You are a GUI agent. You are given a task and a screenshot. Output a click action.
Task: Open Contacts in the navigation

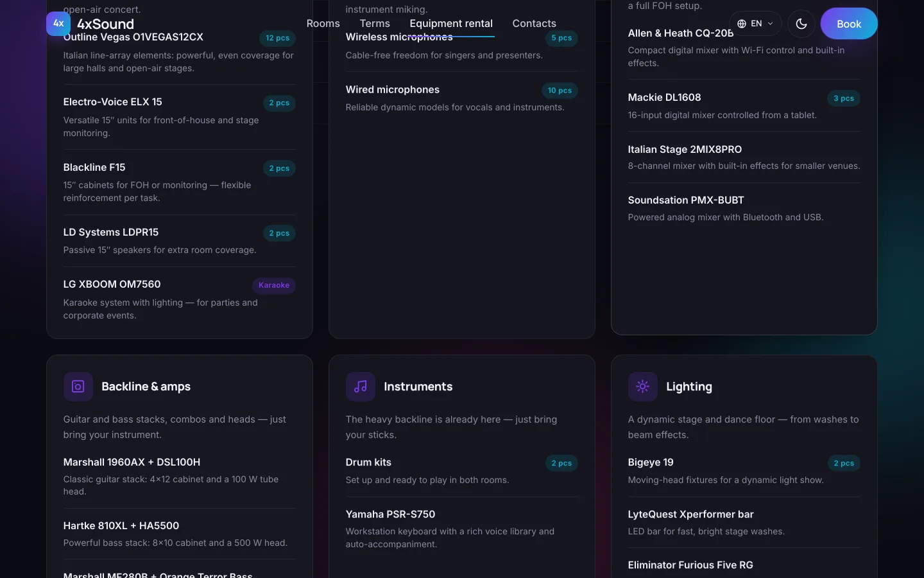coord(535,24)
